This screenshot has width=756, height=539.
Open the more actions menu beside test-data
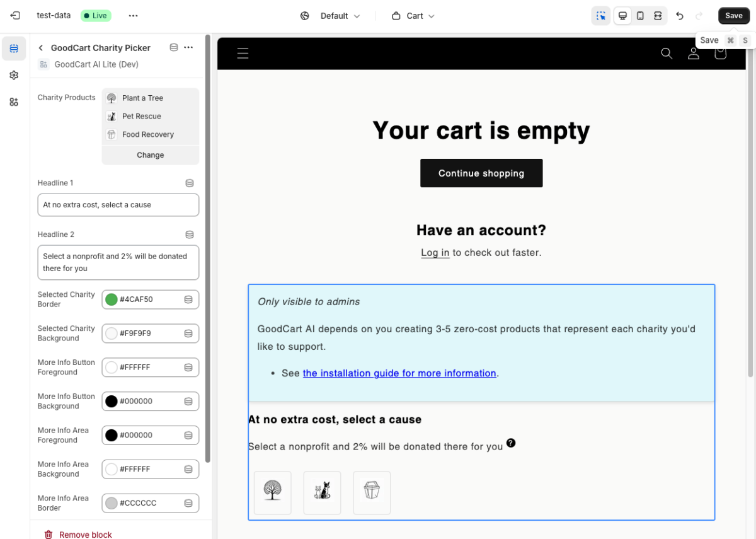pos(132,16)
